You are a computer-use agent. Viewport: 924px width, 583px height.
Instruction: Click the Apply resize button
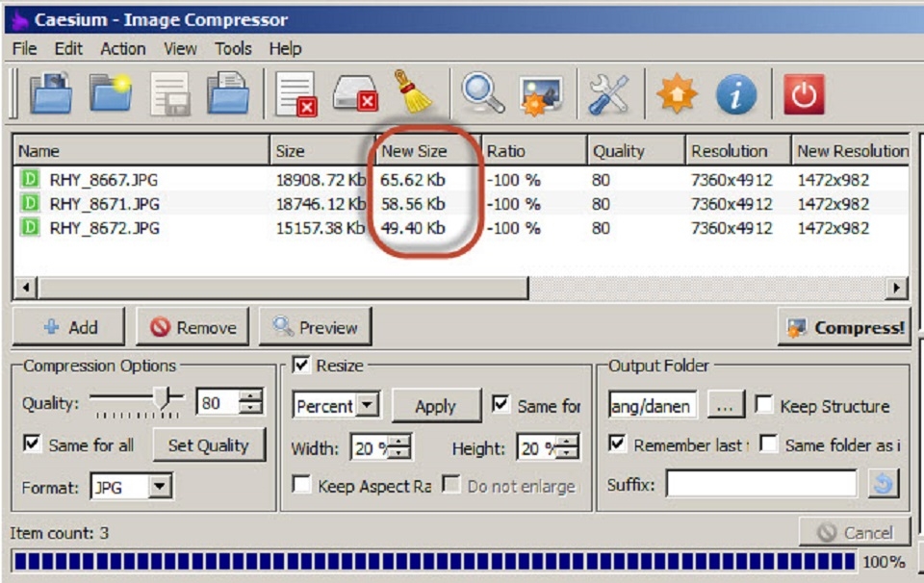(x=436, y=406)
